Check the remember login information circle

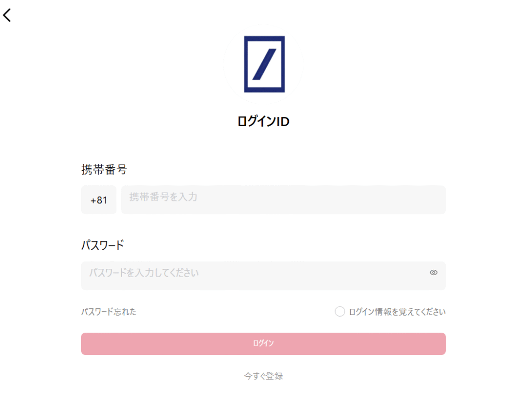(339, 311)
